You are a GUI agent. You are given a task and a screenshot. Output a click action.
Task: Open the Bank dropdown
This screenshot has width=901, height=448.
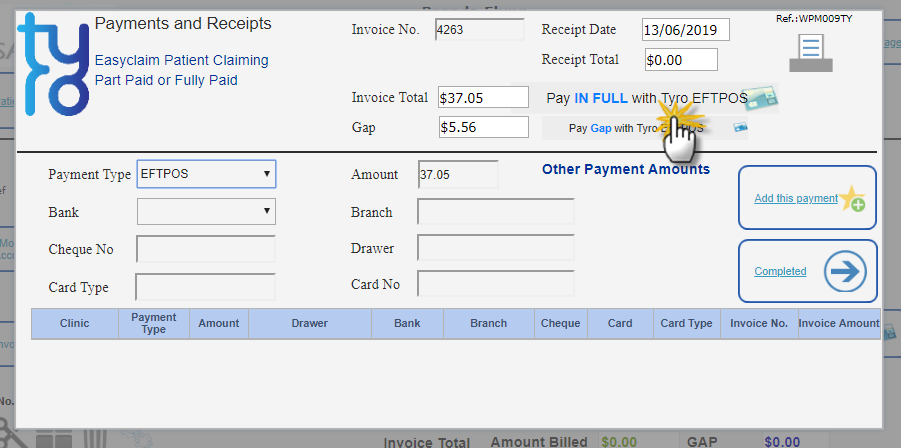pos(206,211)
